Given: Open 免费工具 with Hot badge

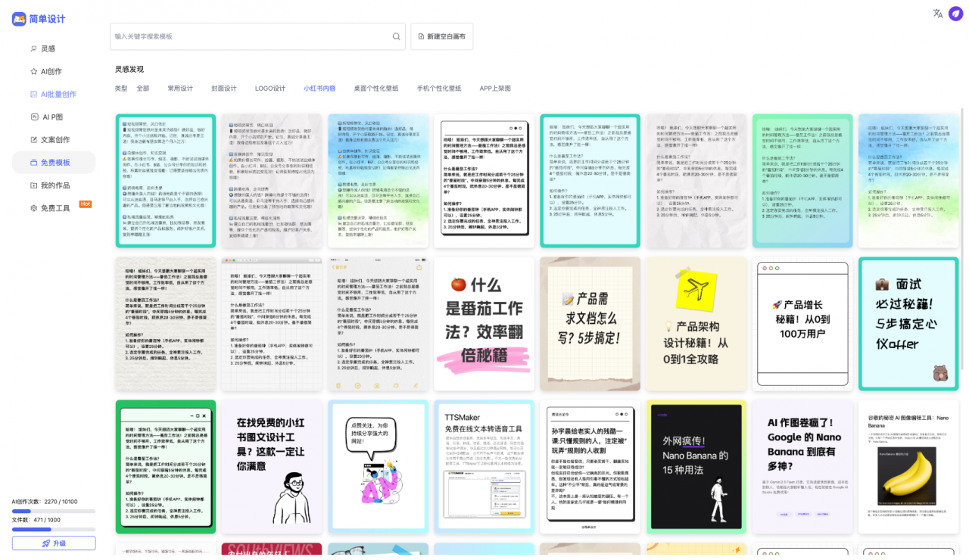Looking at the screenshot, I should (55, 208).
